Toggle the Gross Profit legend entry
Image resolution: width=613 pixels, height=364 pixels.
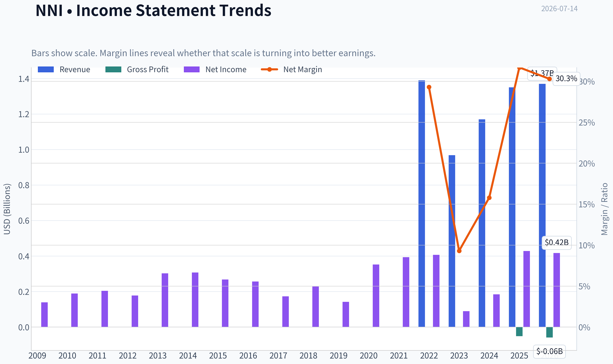pos(137,69)
